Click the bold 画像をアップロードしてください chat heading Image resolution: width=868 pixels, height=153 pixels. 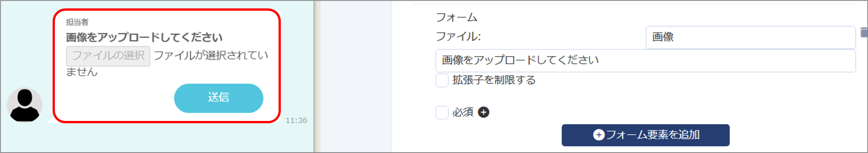click(144, 37)
